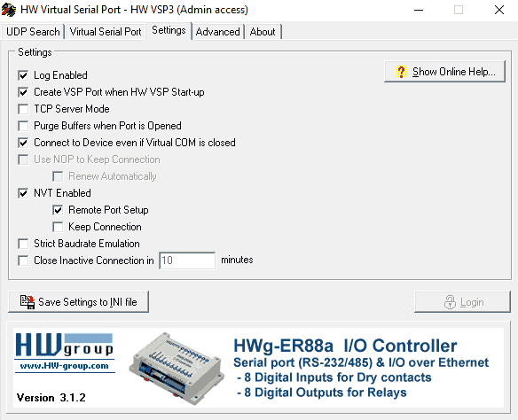
Task: Open the About tab
Action: [263, 32]
